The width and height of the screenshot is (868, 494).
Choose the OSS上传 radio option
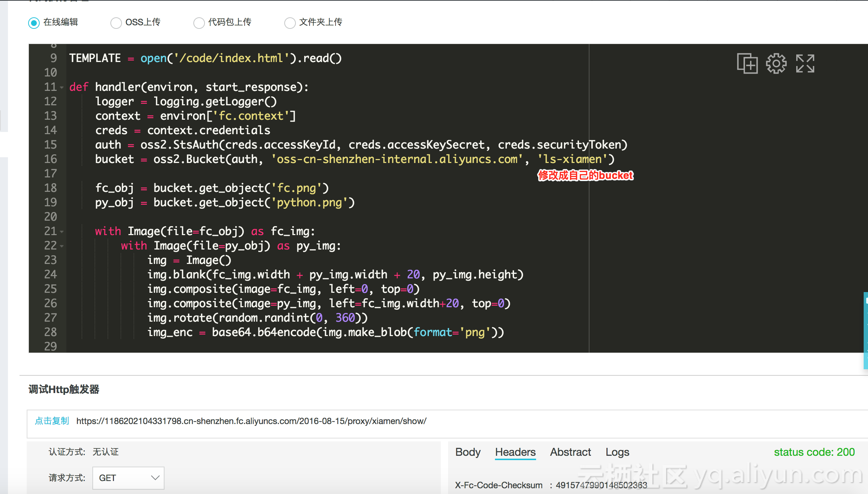click(x=116, y=23)
